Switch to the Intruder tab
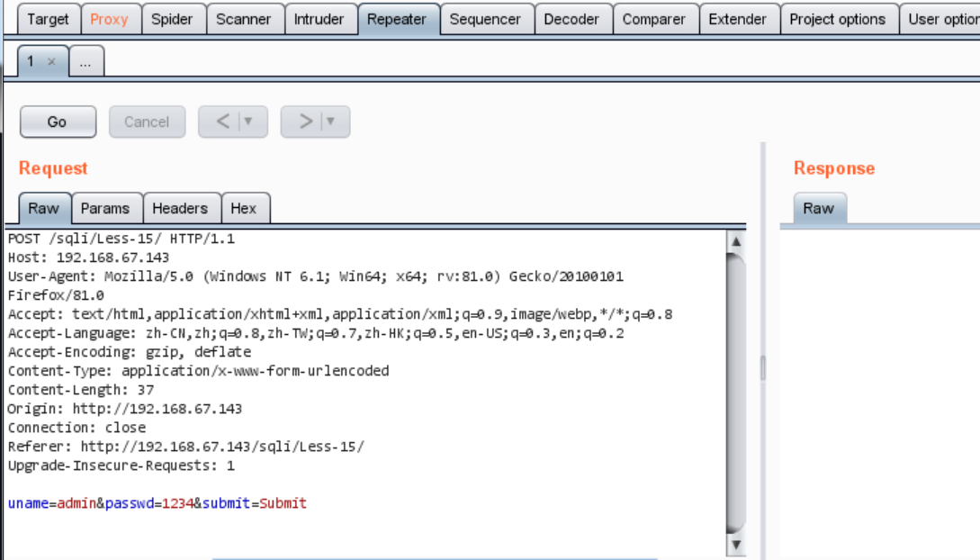980x560 pixels. coord(319,20)
